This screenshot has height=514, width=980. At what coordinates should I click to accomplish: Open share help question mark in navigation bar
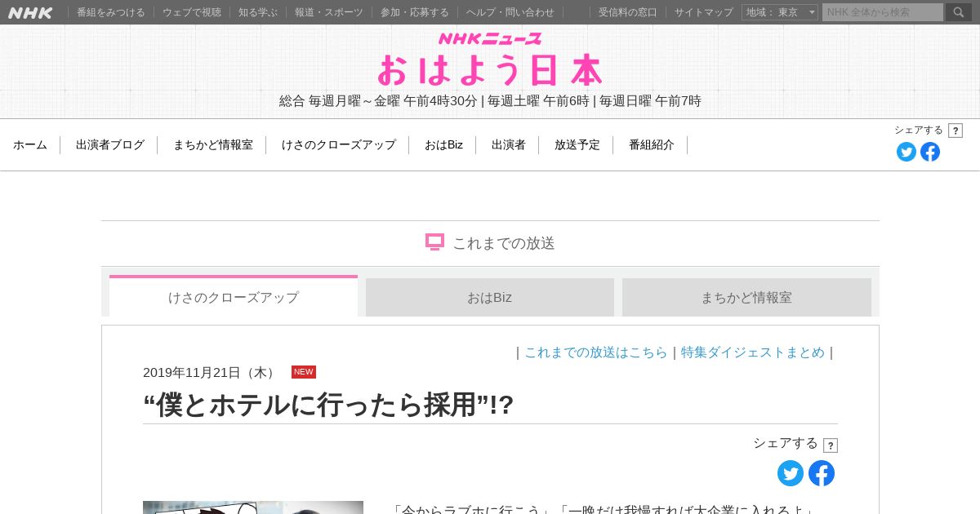(x=955, y=131)
